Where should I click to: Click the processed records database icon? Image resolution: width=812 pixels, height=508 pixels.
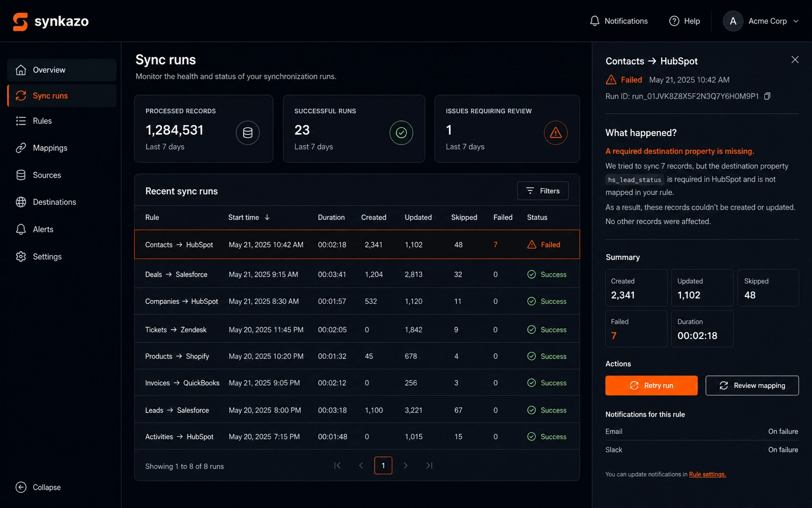pyautogui.click(x=248, y=133)
